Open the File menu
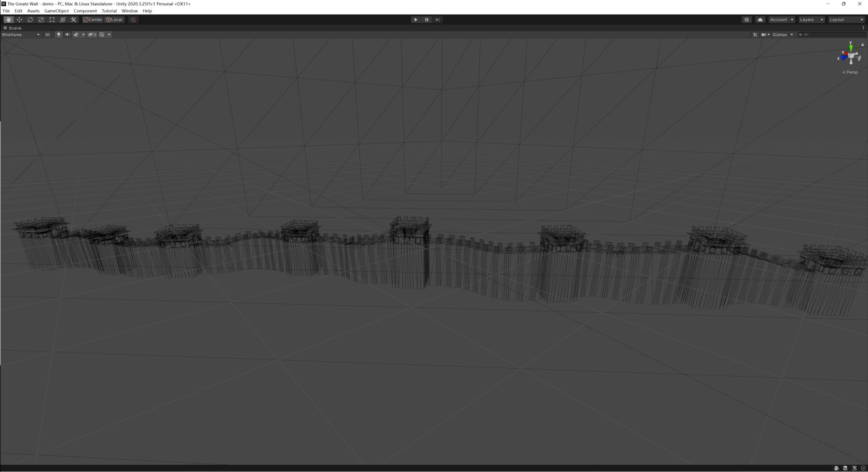Screen dimensions: 868x472 point(6,11)
